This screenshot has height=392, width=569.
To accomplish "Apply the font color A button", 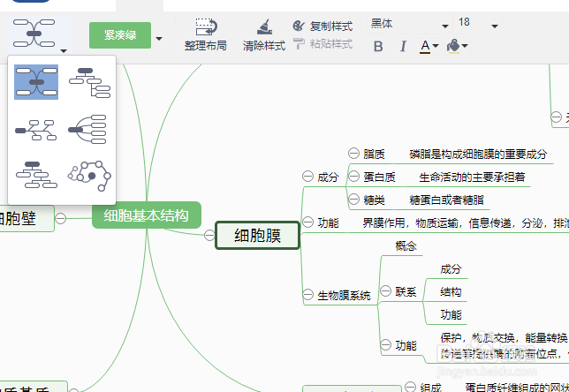I will (x=425, y=47).
